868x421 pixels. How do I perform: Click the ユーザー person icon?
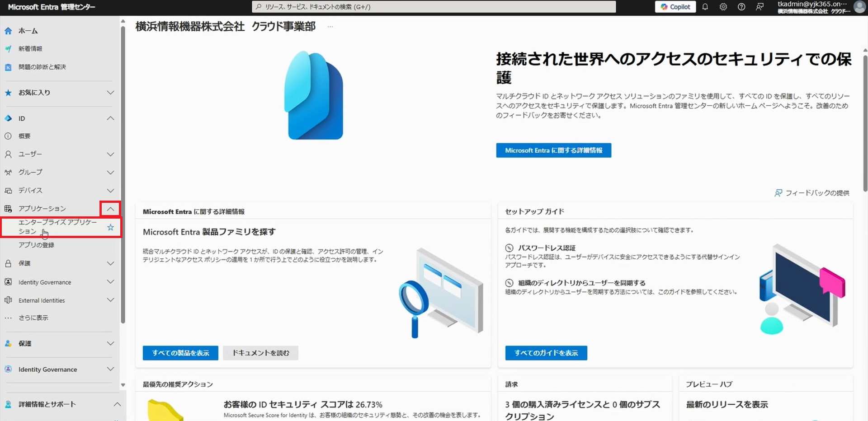[8, 154]
